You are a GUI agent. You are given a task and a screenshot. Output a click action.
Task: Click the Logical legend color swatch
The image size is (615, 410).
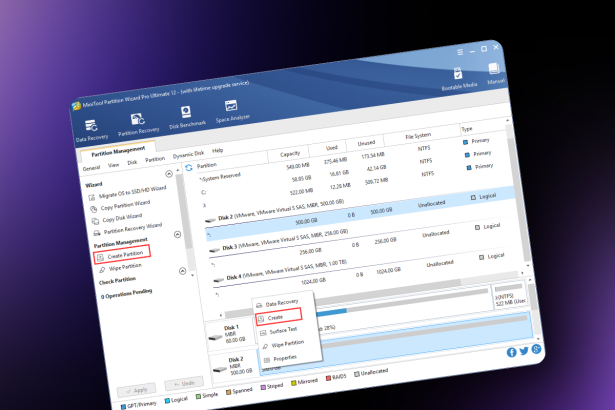point(167,401)
